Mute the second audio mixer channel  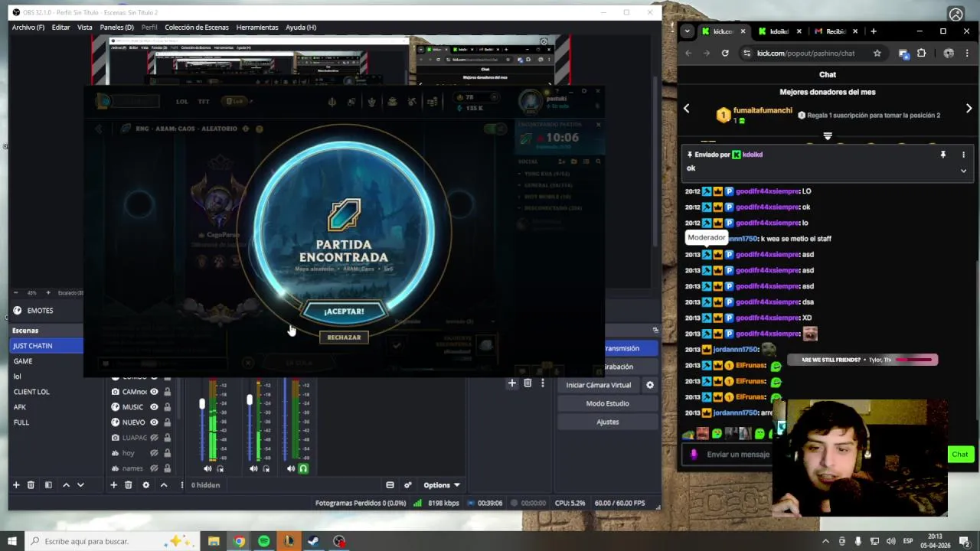(x=253, y=468)
